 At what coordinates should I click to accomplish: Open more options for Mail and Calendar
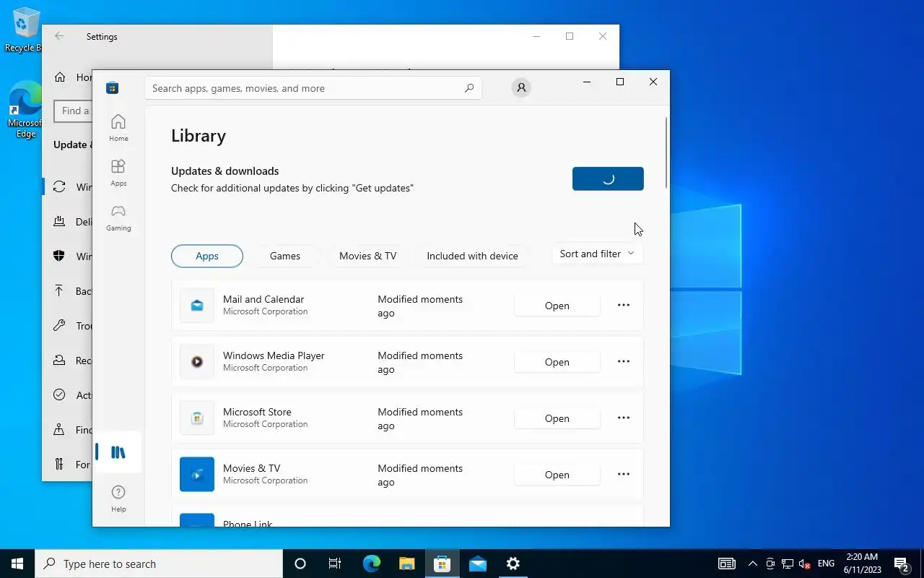(624, 305)
